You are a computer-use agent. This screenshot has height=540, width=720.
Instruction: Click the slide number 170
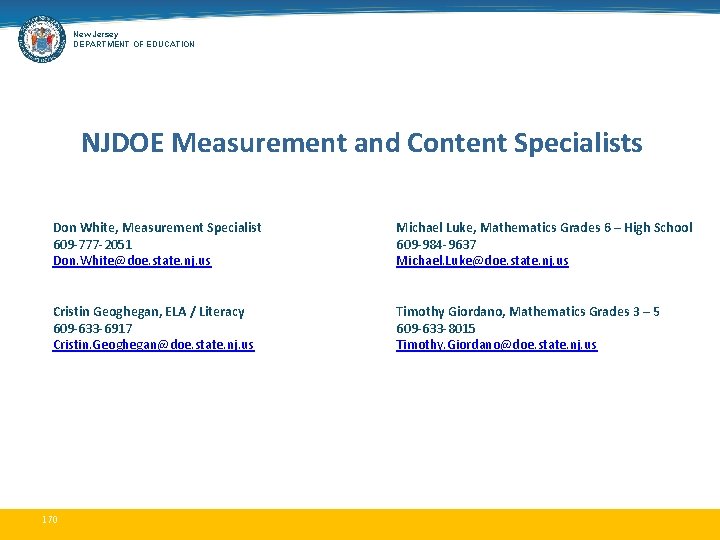(50, 519)
